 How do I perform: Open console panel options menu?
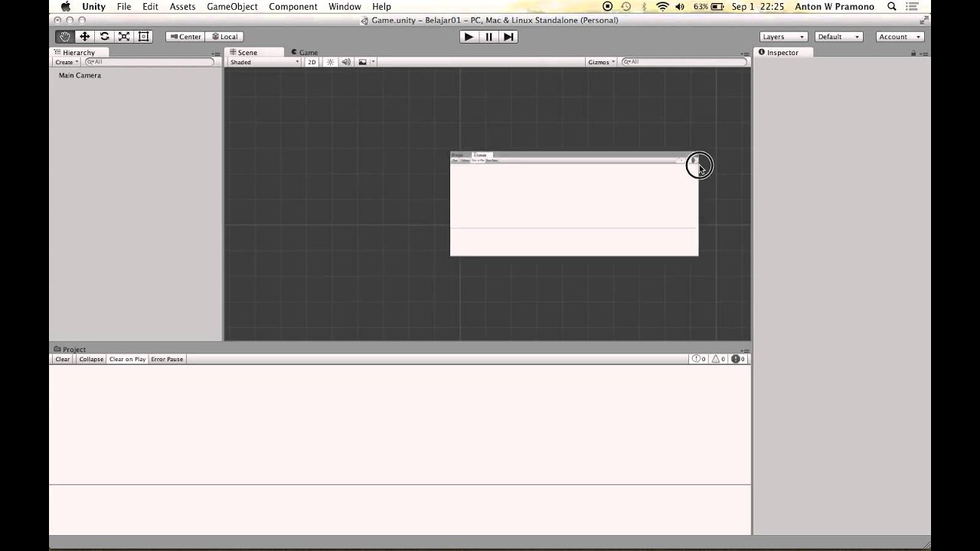744,350
